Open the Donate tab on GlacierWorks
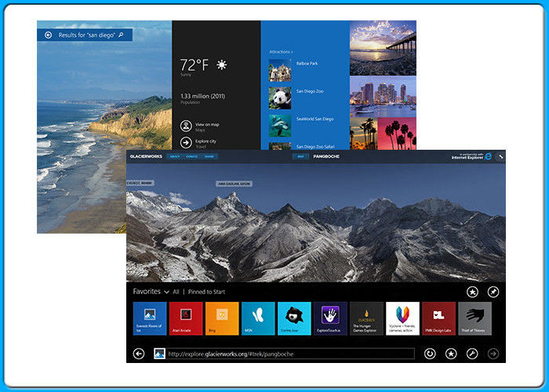 [191, 157]
